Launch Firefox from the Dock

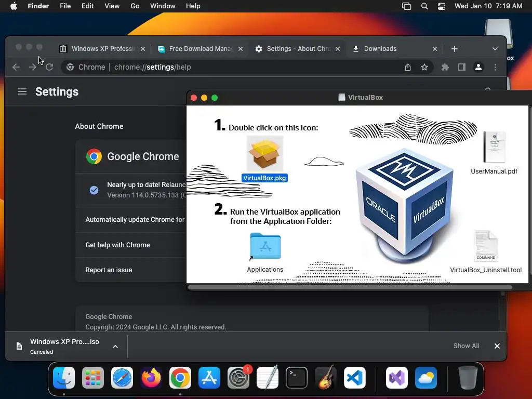[x=151, y=378]
